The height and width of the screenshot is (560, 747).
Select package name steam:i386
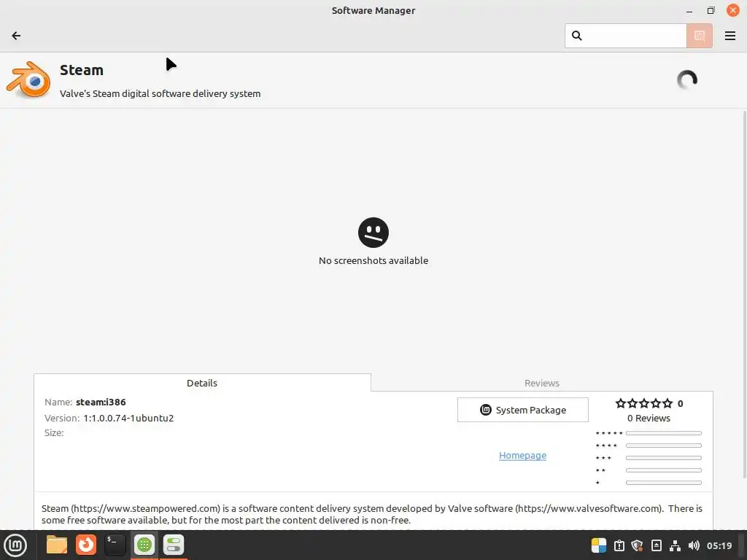tap(101, 402)
